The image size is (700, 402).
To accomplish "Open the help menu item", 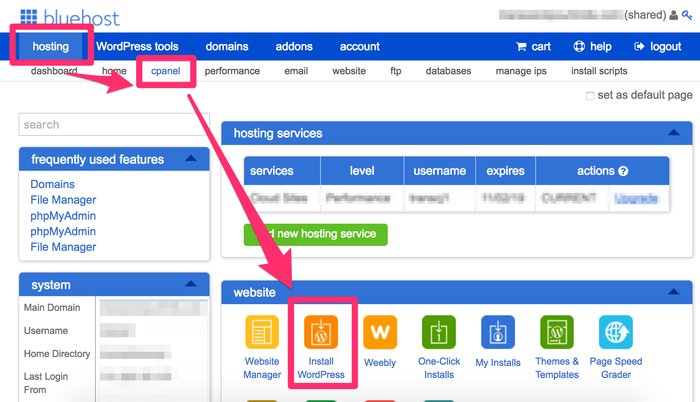I will coord(592,46).
